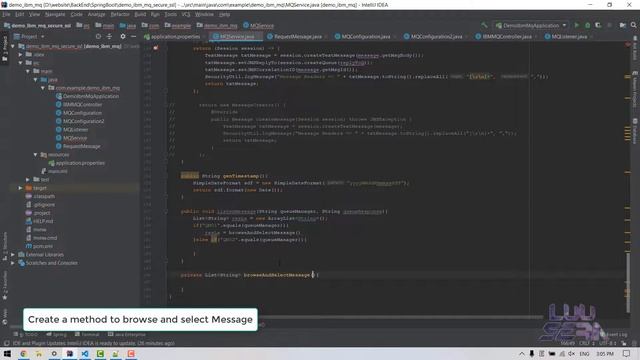The height and width of the screenshot is (360, 640).
Task: Open the Build menu
Action: click(x=140, y=14)
